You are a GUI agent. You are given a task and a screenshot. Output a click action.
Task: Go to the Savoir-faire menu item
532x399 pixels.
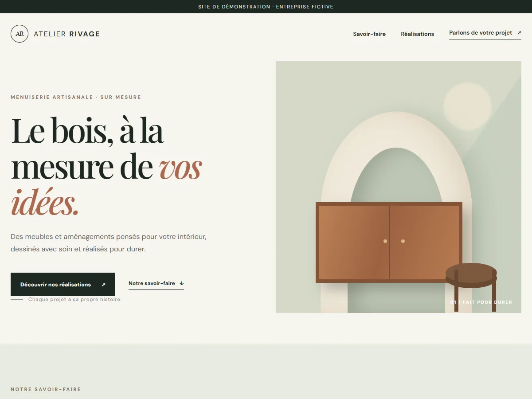click(369, 34)
